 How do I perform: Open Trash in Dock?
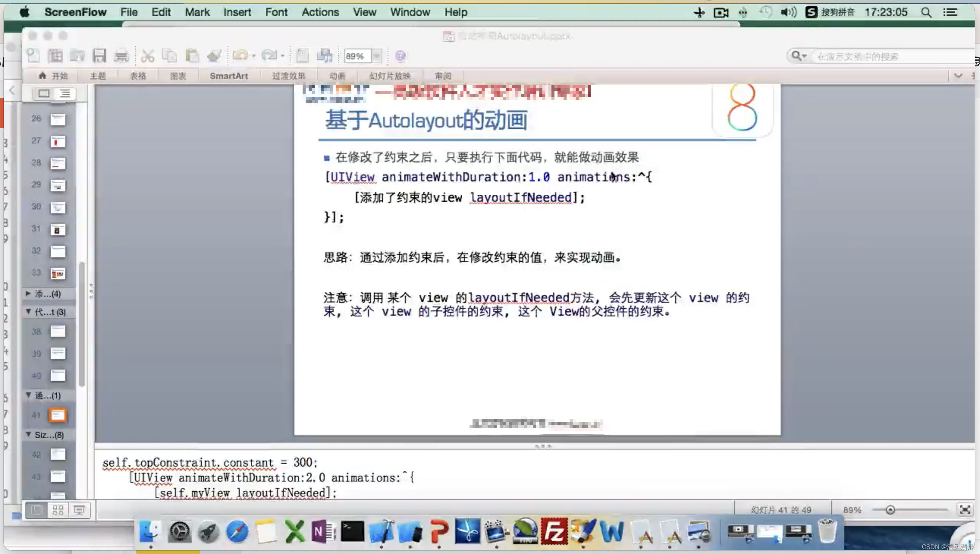click(x=827, y=531)
